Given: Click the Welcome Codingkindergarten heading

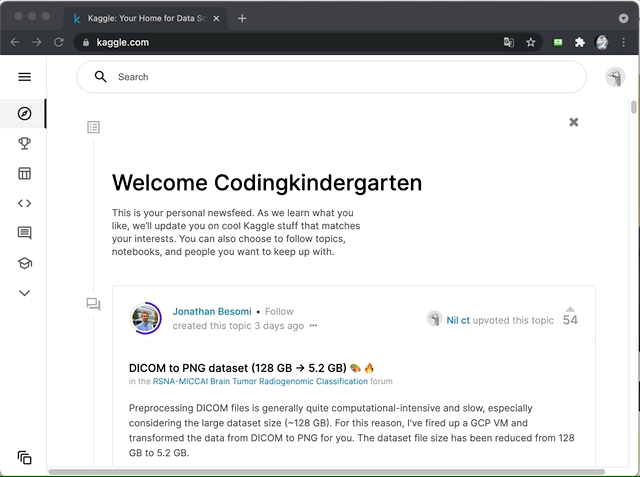Looking at the screenshot, I should click(x=267, y=182).
